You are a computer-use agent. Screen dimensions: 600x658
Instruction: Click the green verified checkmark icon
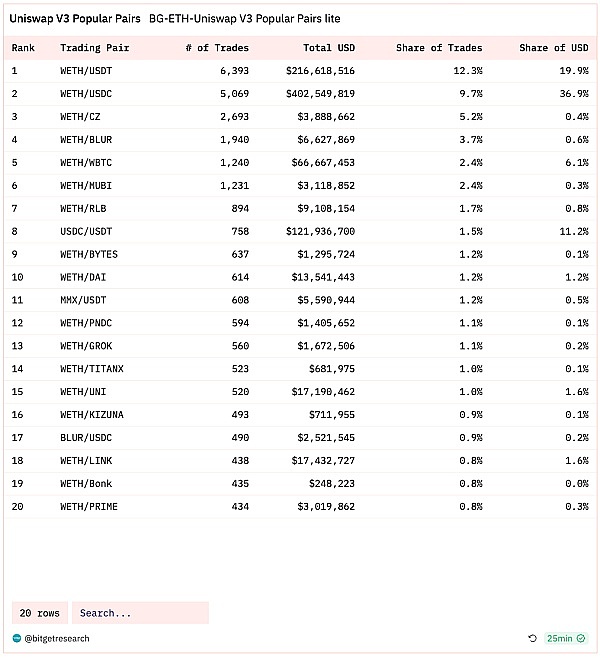582,638
